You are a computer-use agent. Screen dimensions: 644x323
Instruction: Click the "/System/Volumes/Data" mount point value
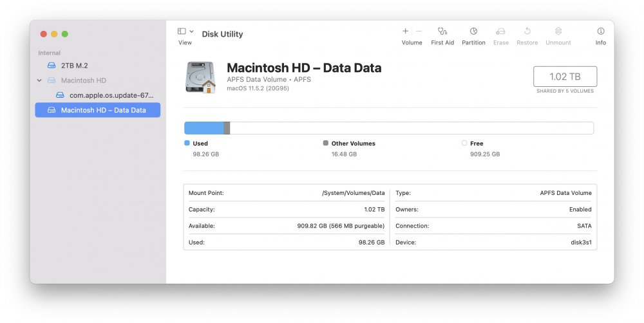pyautogui.click(x=353, y=193)
